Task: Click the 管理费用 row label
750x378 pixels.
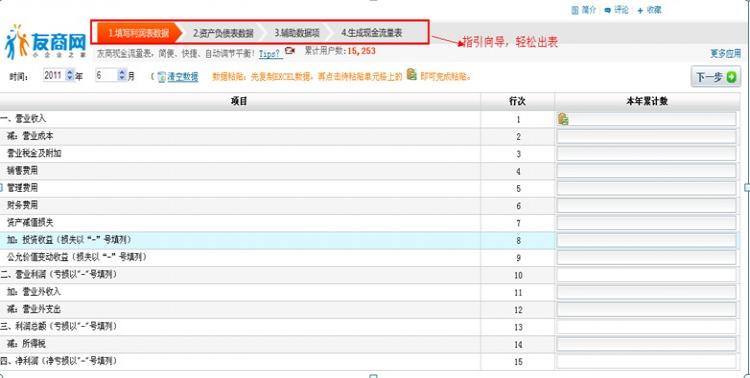Action: [x=22, y=188]
